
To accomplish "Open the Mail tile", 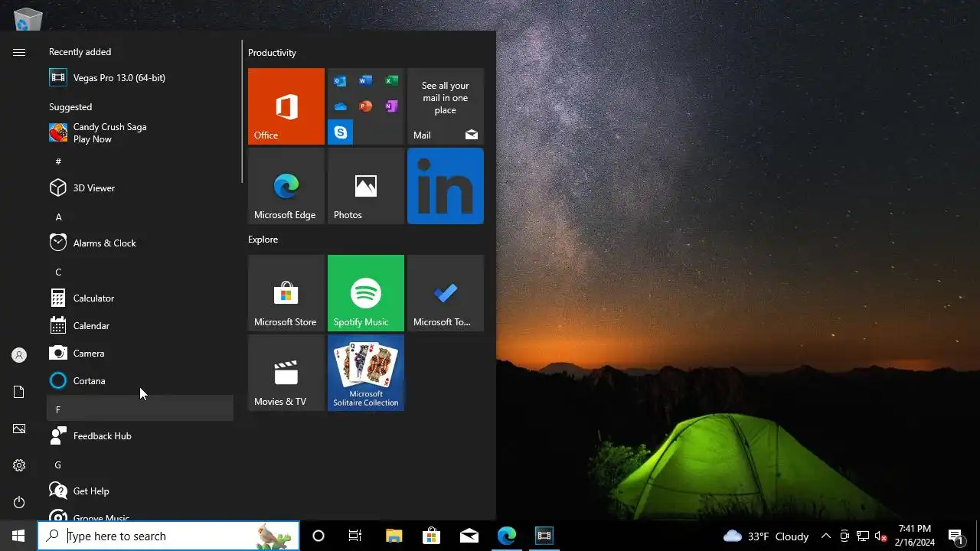I will point(446,106).
